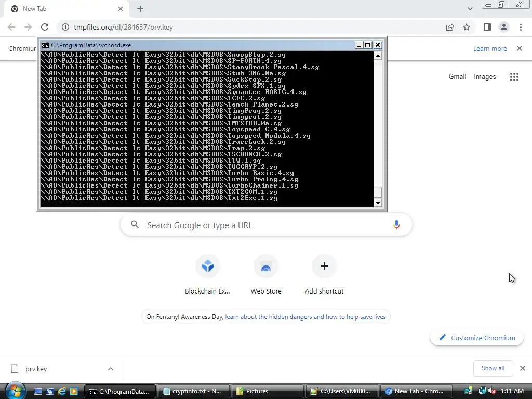Select console line Topspeed Modula.4.sg

click(176, 136)
